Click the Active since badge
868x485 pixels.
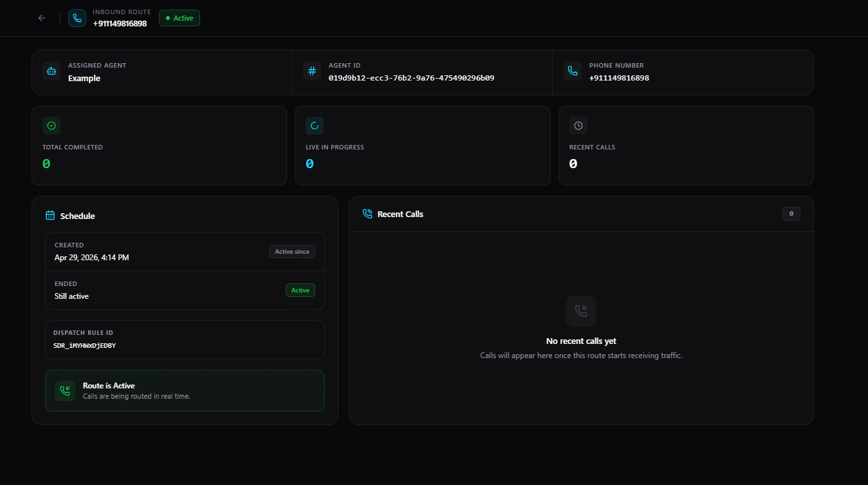point(292,252)
